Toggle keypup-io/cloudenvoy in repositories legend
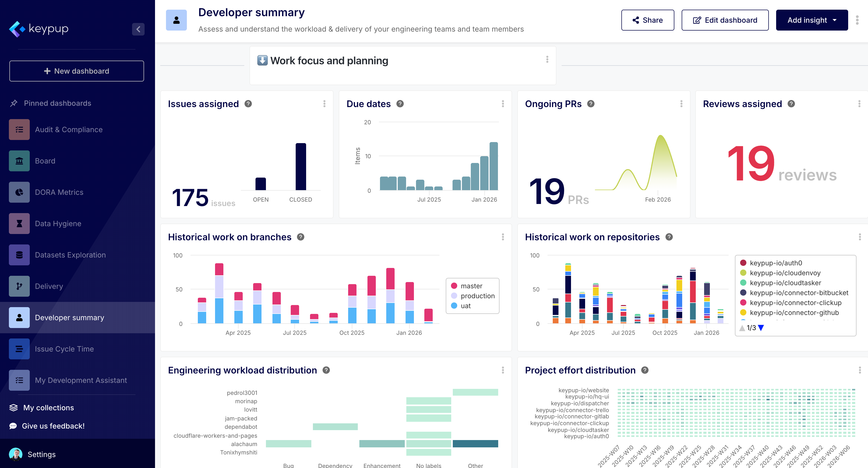 pos(785,273)
